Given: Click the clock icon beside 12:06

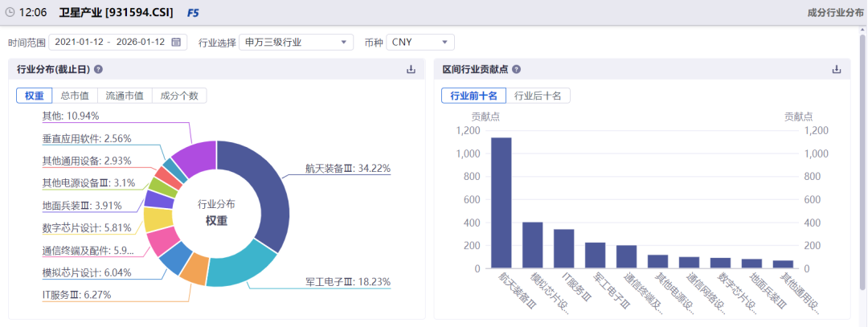Looking at the screenshot, I should 9,13.
